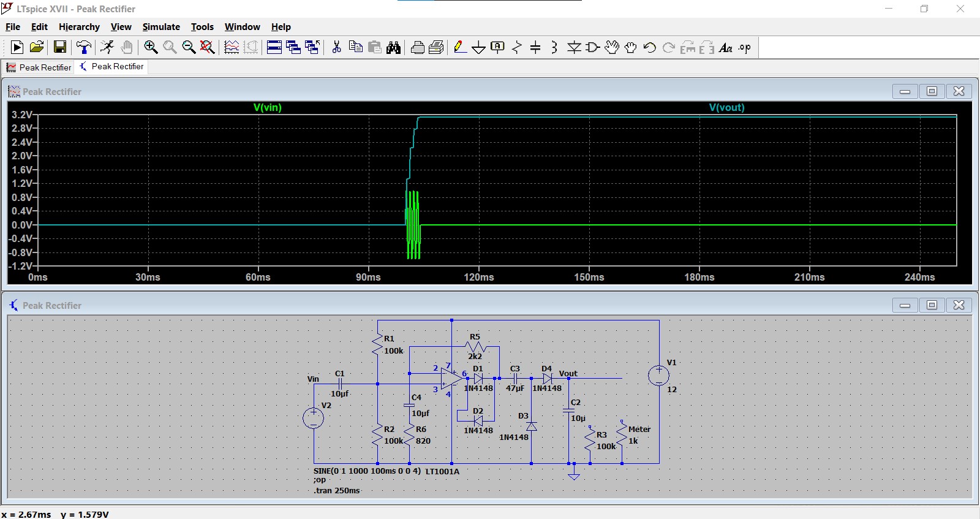Open a file with the folder icon
980x519 pixels.
click(x=37, y=47)
